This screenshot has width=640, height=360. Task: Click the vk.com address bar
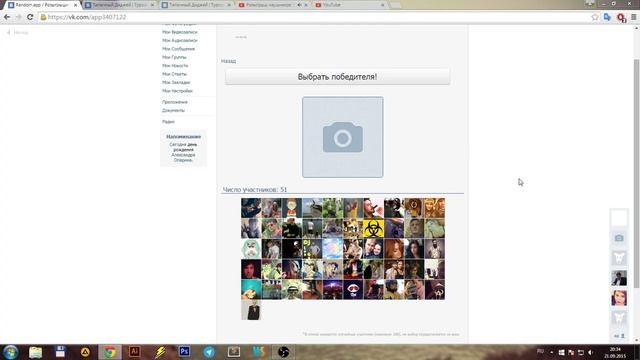pyautogui.click(x=314, y=17)
